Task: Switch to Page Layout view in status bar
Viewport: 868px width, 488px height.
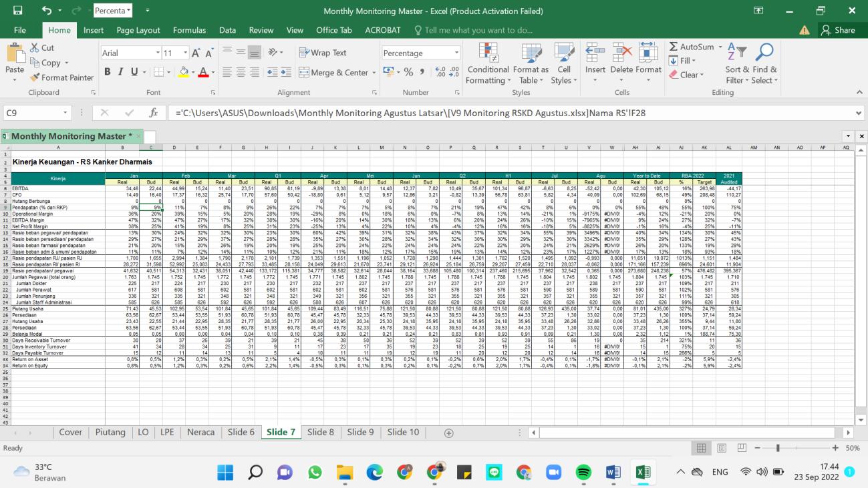Action: (722, 449)
